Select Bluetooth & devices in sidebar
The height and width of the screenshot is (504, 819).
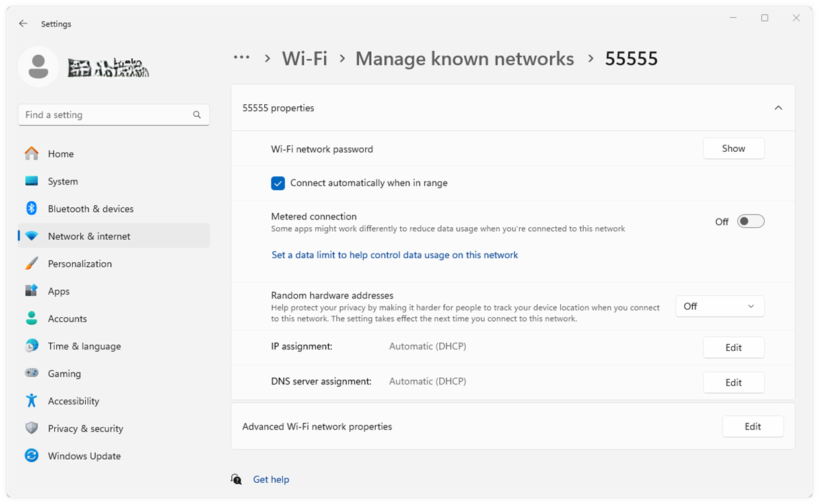click(x=91, y=208)
